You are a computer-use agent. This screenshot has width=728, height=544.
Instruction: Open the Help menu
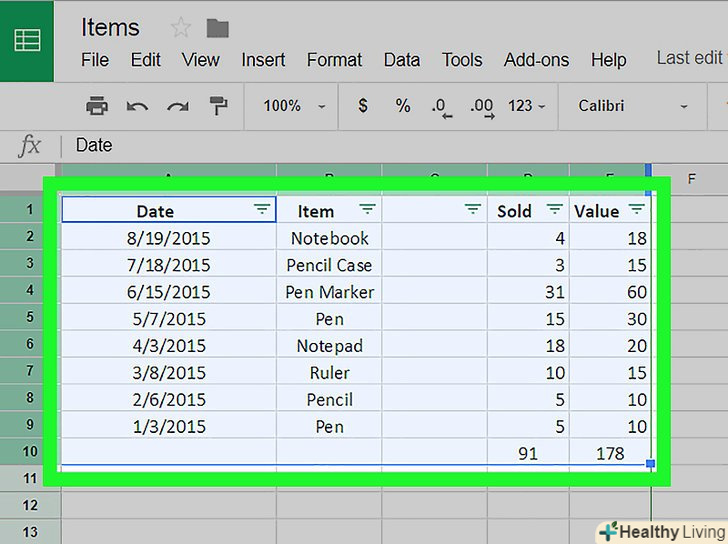pyautogui.click(x=608, y=60)
